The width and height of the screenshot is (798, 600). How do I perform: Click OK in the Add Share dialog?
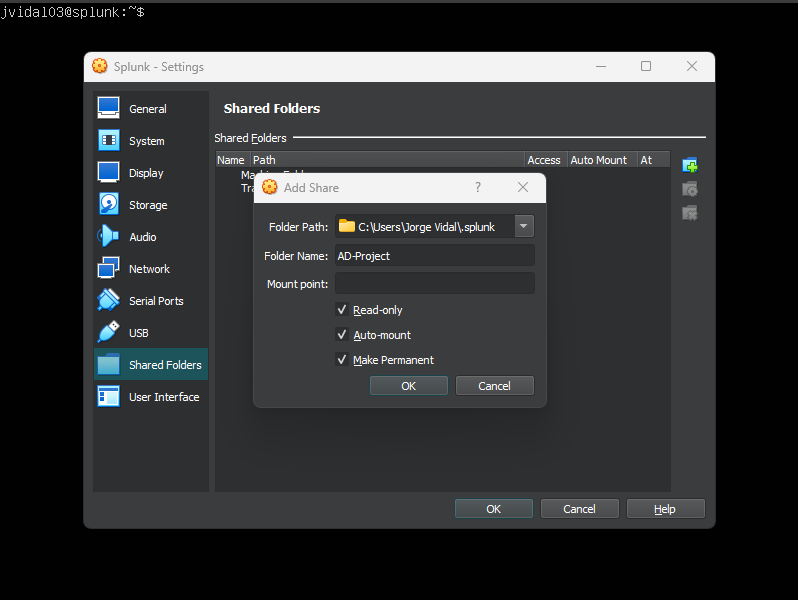(409, 386)
